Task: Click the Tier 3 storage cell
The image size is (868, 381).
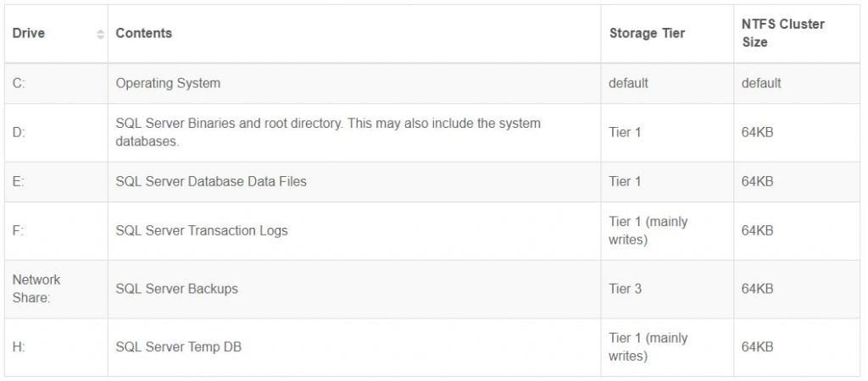Action: coord(626,289)
